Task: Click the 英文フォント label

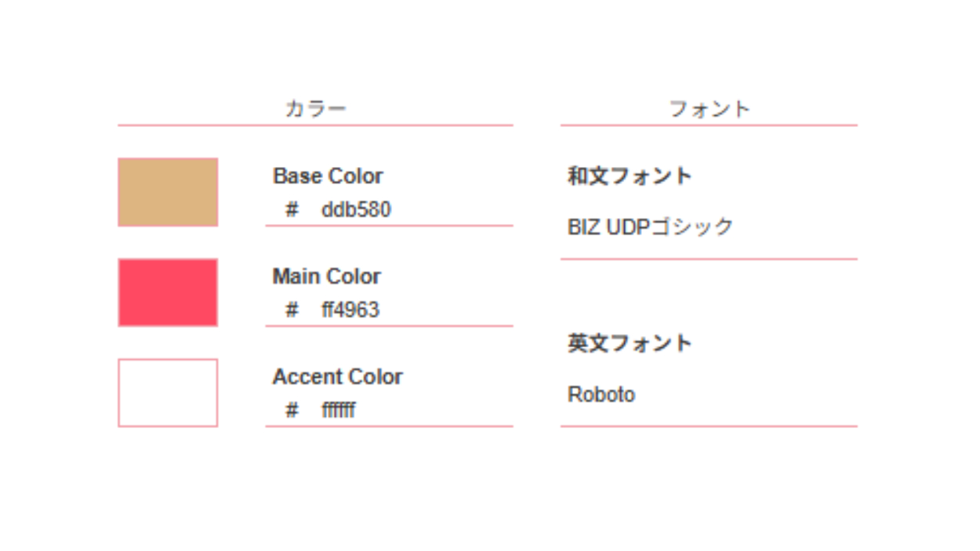Action: 630,343
